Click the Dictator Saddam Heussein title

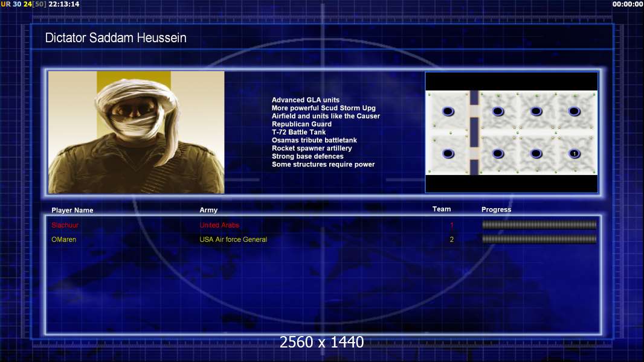click(x=116, y=38)
